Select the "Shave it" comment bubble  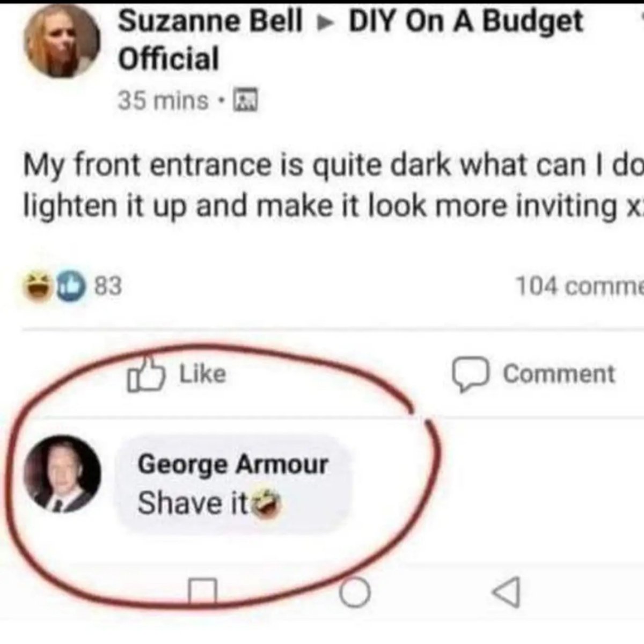234,482
